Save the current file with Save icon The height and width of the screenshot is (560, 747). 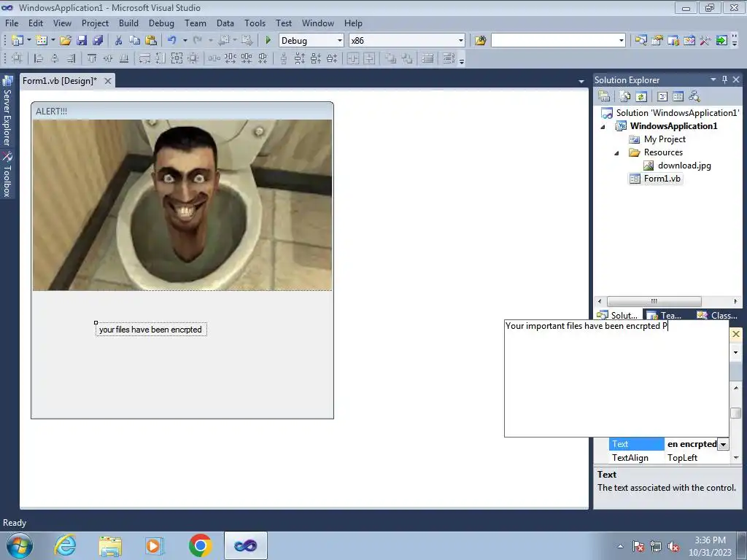click(x=82, y=41)
